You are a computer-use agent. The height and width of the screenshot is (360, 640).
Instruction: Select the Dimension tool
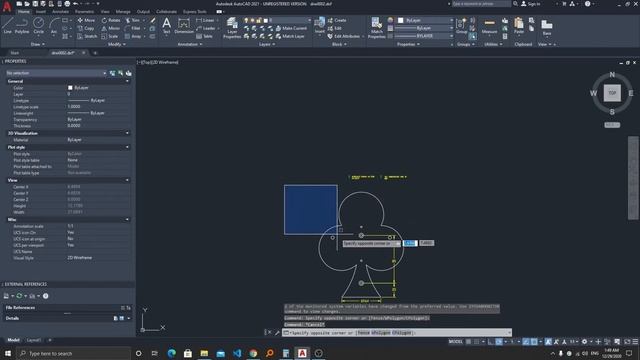point(184,25)
